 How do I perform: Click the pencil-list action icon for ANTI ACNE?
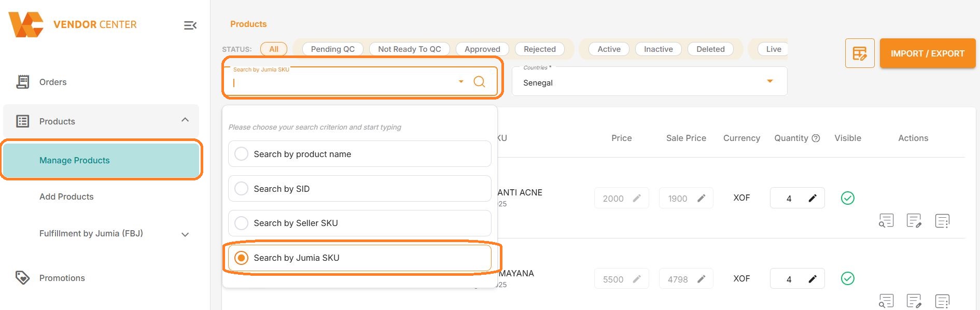point(914,221)
